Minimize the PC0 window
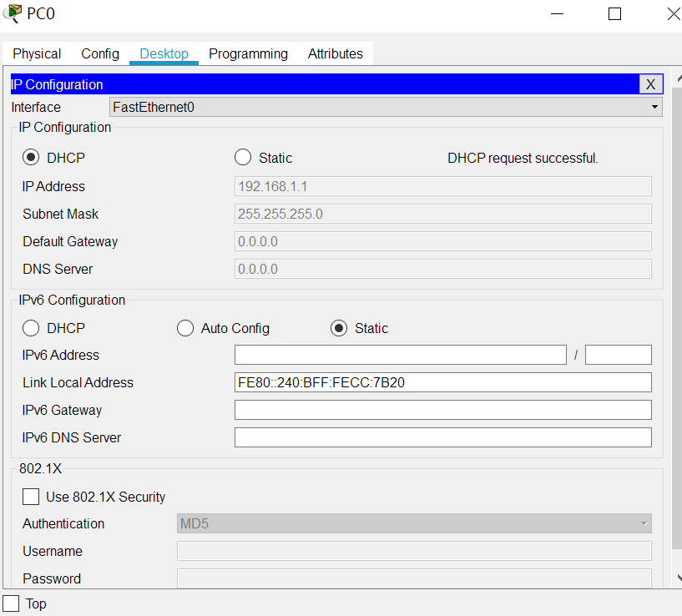682x616 pixels. pos(557,14)
